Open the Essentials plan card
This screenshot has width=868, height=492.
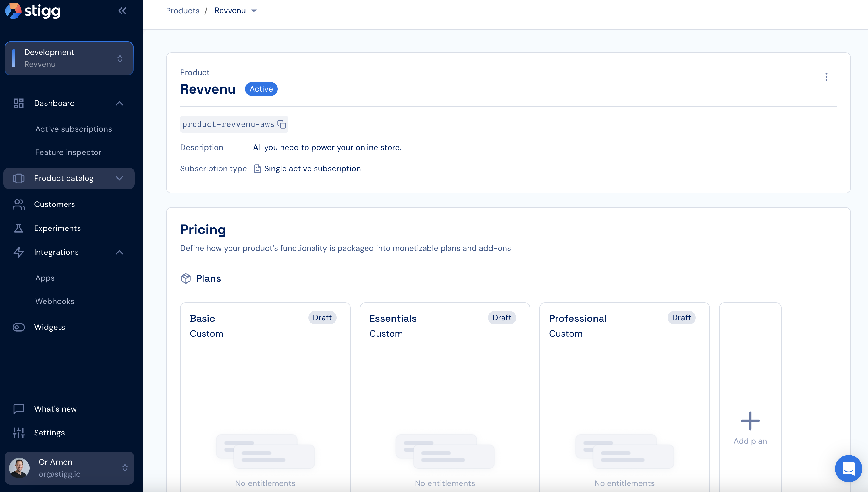tap(445, 397)
